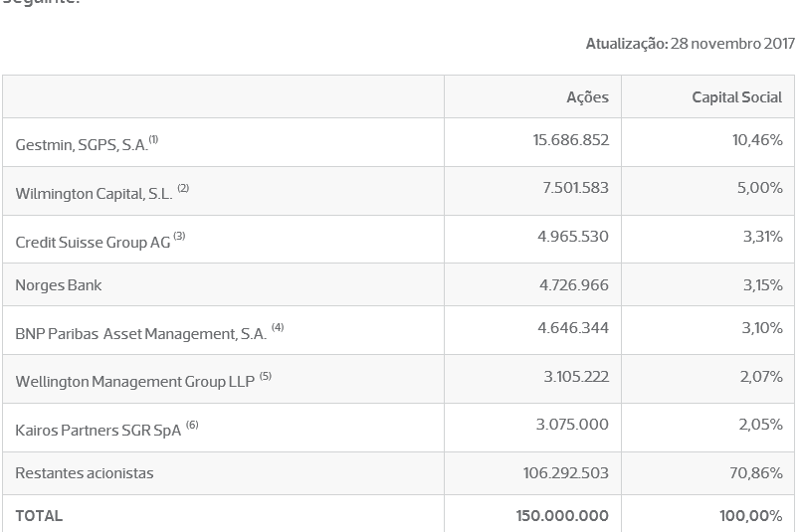Select share count 15.686.852

pyautogui.click(x=571, y=140)
